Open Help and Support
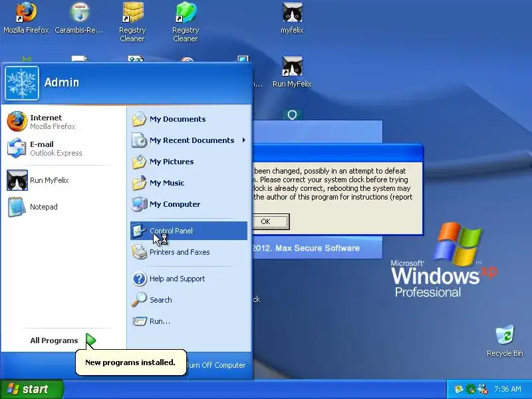 (189, 279)
